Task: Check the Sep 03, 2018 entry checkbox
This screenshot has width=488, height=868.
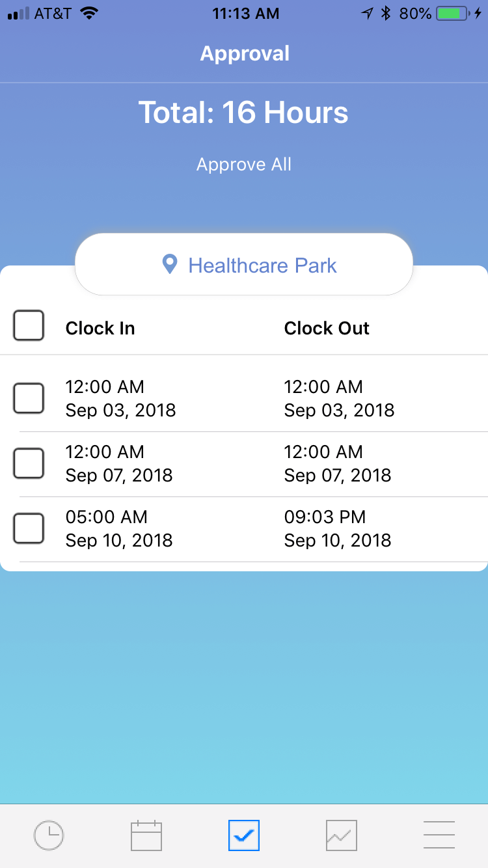Action: (29, 398)
